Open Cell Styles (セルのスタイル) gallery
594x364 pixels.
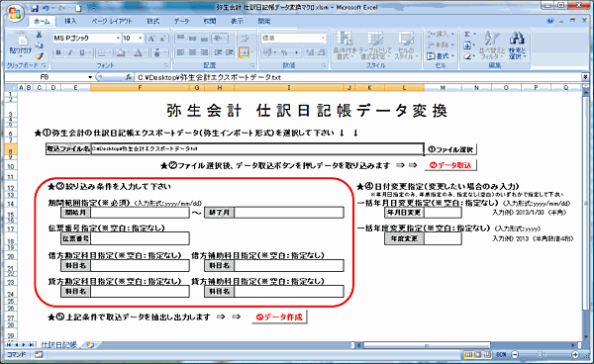(406, 45)
